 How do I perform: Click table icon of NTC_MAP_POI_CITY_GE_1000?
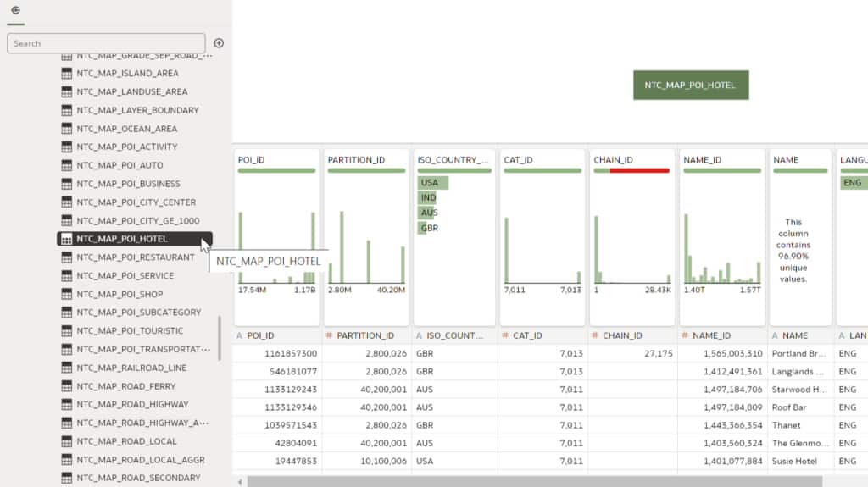(x=66, y=220)
